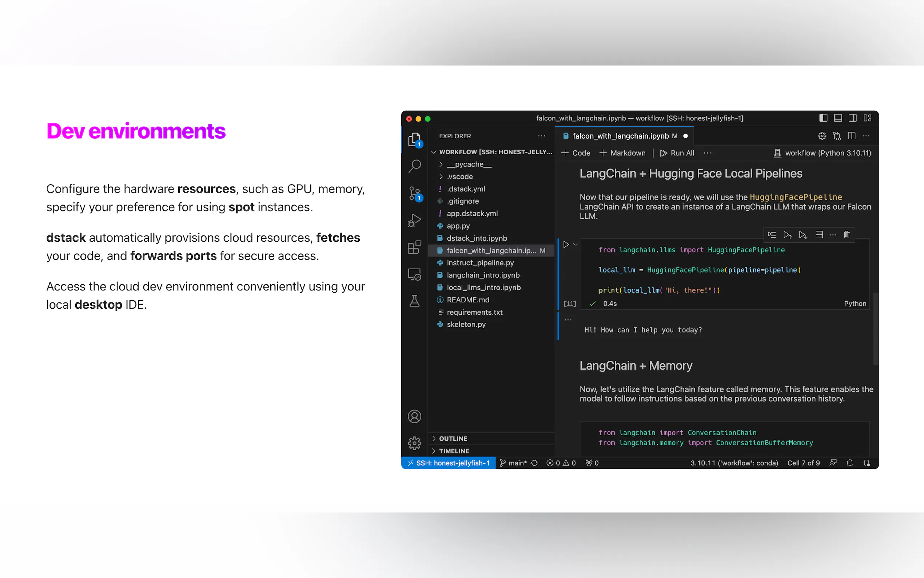Open the cell output actions ellipsis
Image resolution: width=924 pixels, height=578 pixels.
[568, 320]
